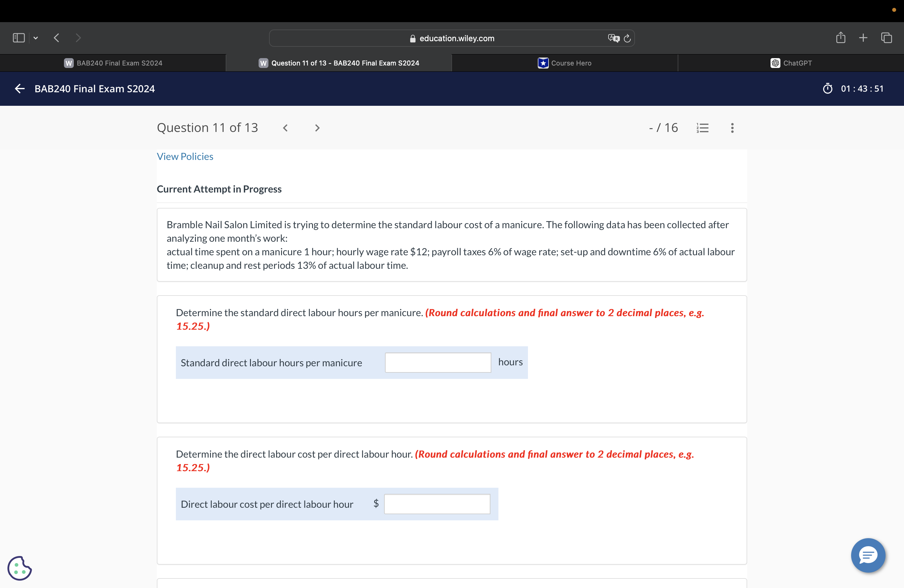Reload the page with refresh icon

coord(628,38)
